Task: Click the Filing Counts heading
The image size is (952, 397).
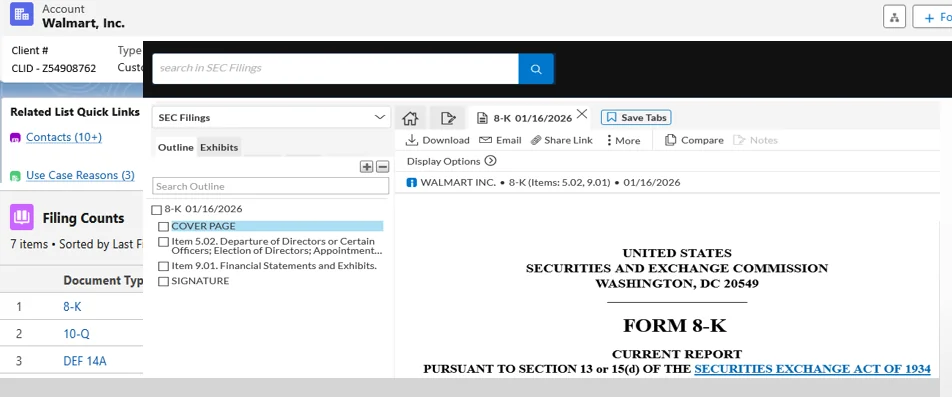Action: (x=83, y=218)
